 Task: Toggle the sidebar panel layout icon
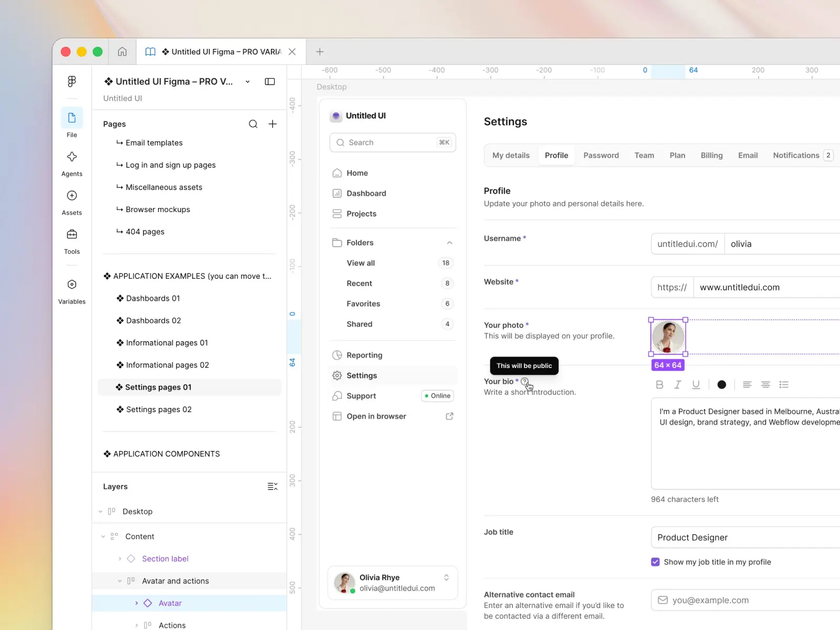[x=270, y=81]
